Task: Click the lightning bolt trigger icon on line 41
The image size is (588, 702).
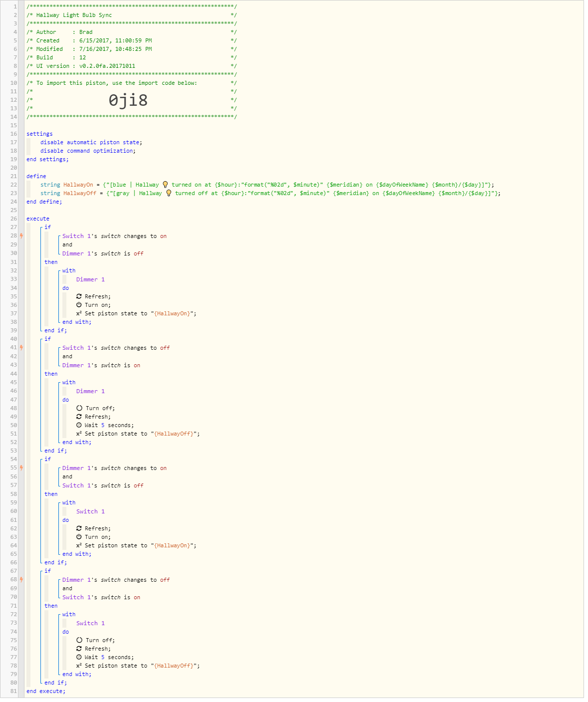Action: click(x=21, y=348)
